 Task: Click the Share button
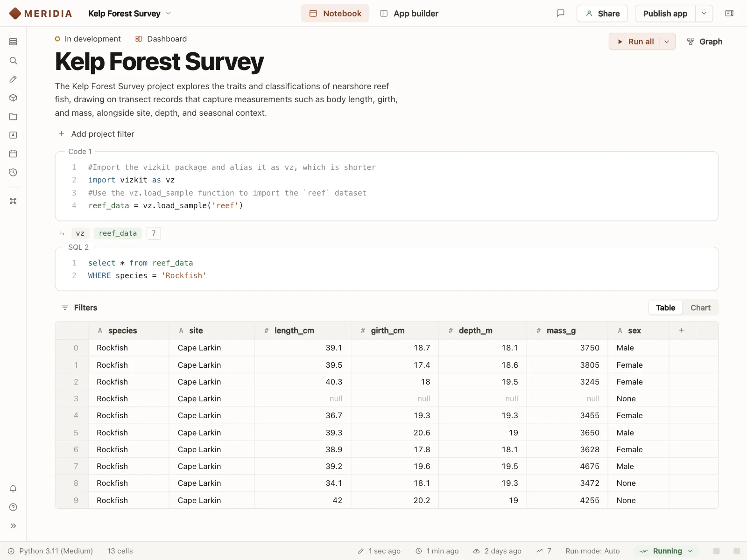[602, 14]
